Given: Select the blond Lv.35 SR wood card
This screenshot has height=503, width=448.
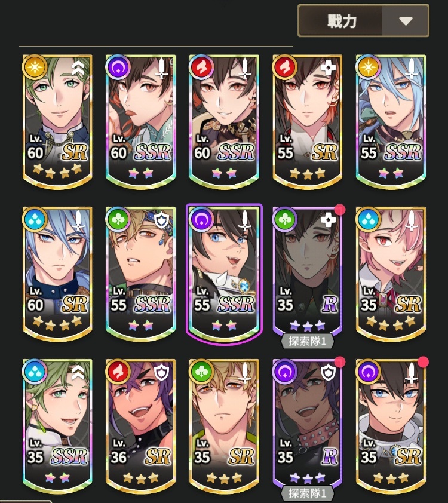Looking at the screenshot, I should 224,427.
